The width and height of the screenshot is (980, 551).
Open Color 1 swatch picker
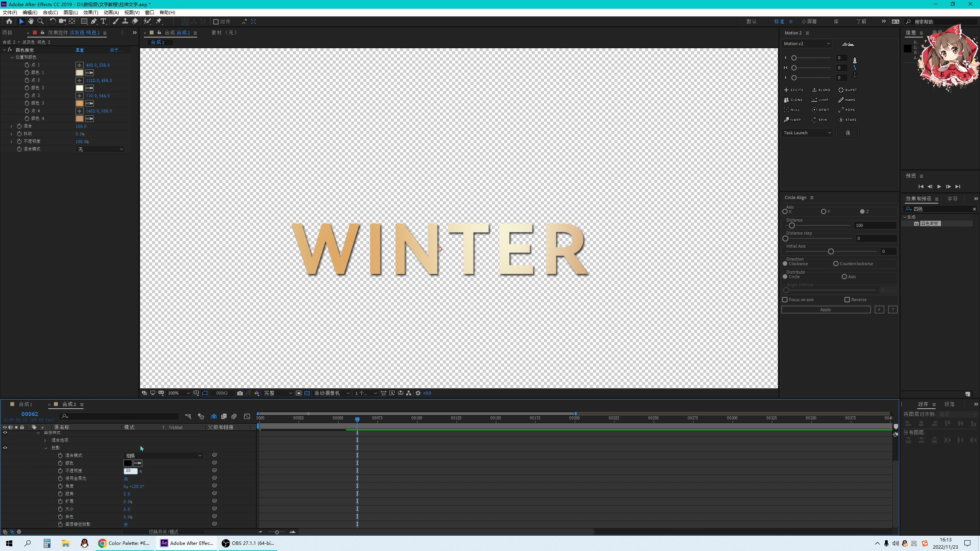79,73
